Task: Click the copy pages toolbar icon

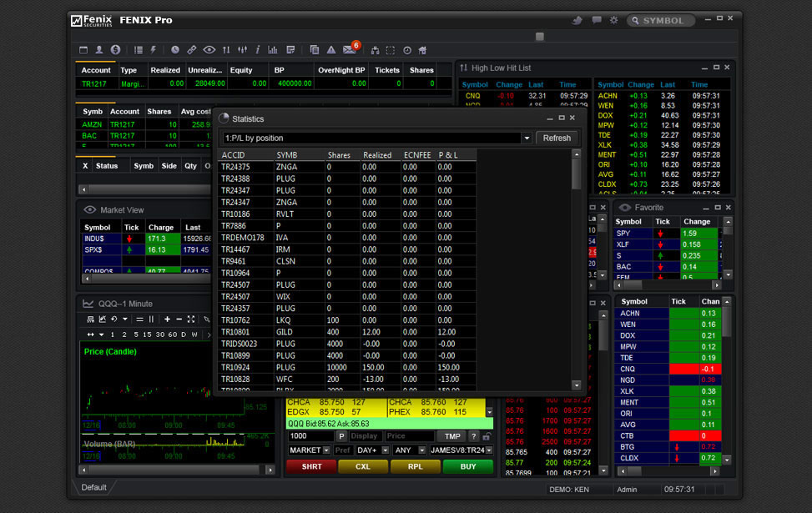Action: [315, 50]
